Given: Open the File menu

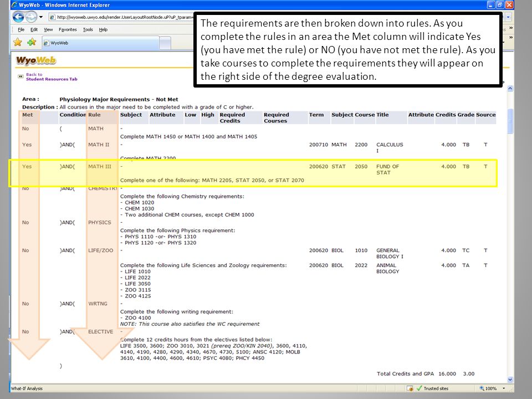Looking at the screenshot, I should pos(21,29).
